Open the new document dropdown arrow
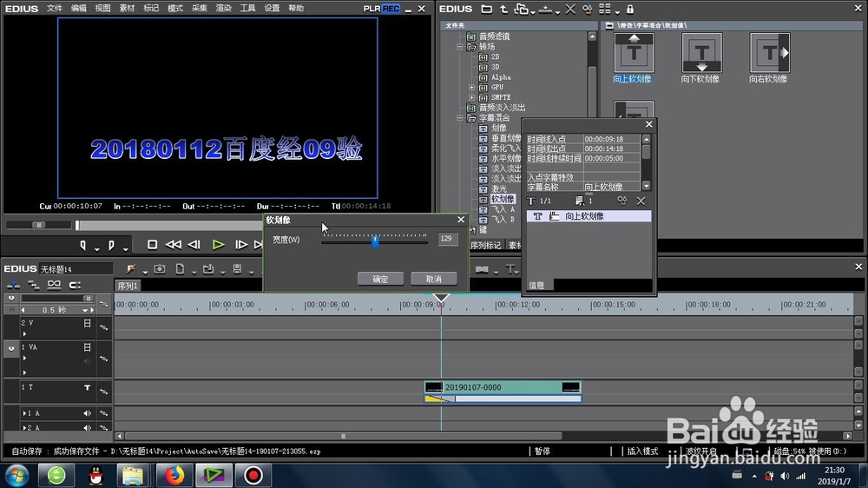 click(x=194, y=272)
